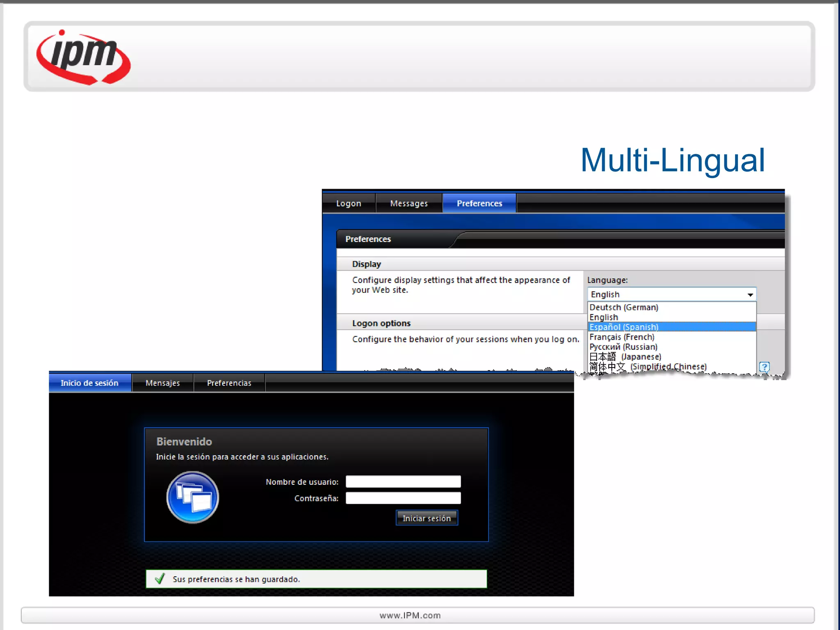This screenshot has width=840, height=630.
Task: Click the Preferences panel title
Action: 368,239
